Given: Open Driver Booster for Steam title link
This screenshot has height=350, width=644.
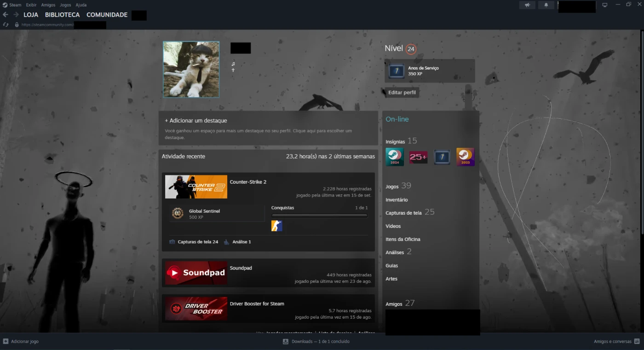Looking at the screenshot, I should point(257,304).
